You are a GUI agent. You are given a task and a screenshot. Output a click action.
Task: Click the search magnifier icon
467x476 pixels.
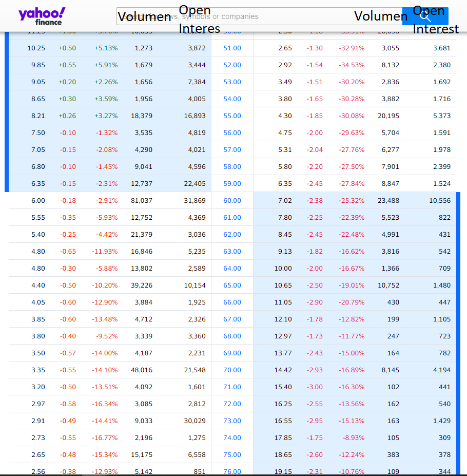point(425,16)
